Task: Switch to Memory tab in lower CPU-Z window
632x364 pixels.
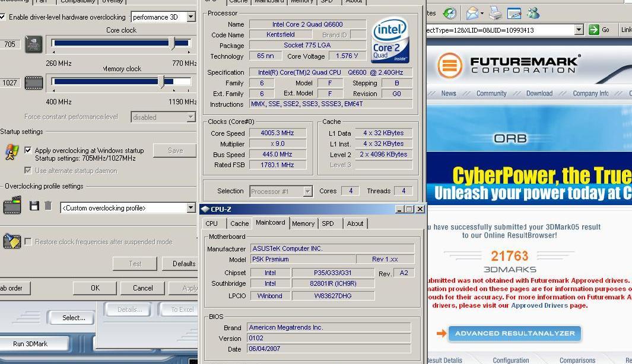Action: (x=303, y=223)
